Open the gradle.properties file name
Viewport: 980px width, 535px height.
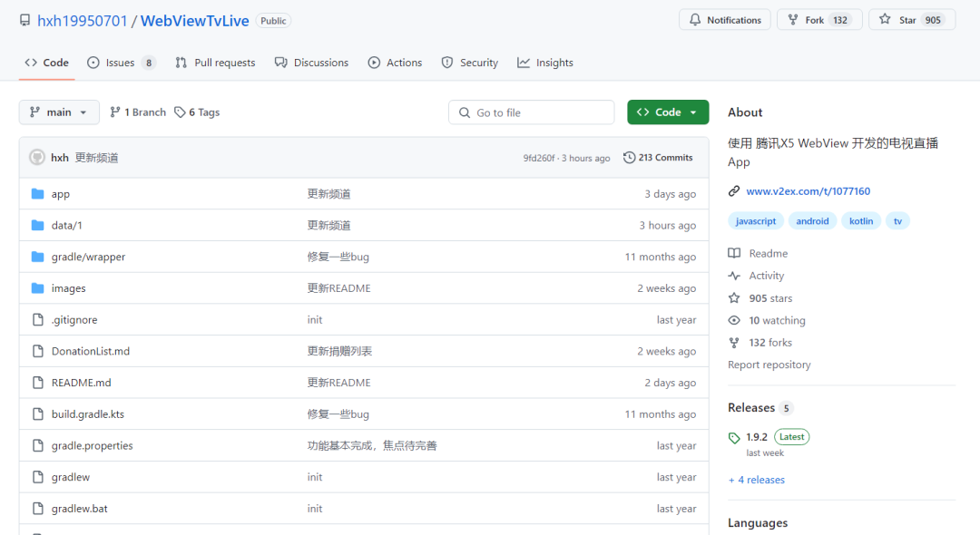[x=93, y=446]
